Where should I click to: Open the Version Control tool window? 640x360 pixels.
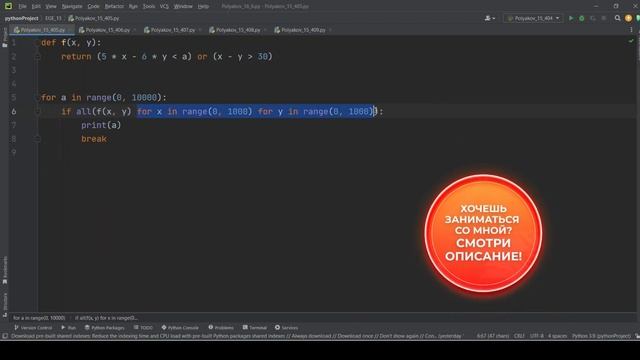[33, 327]
